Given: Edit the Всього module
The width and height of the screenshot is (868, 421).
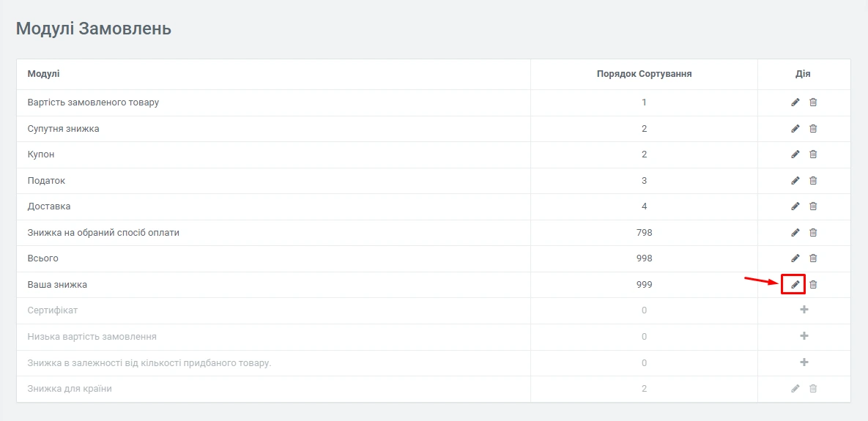Looking at the screenshot, I should (x=795, y=258).
